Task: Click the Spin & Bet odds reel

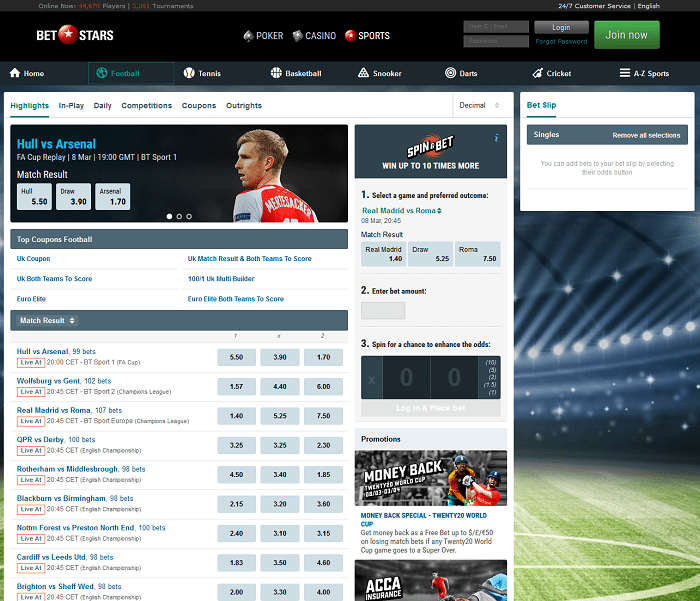Action: (x=430, y=377)
